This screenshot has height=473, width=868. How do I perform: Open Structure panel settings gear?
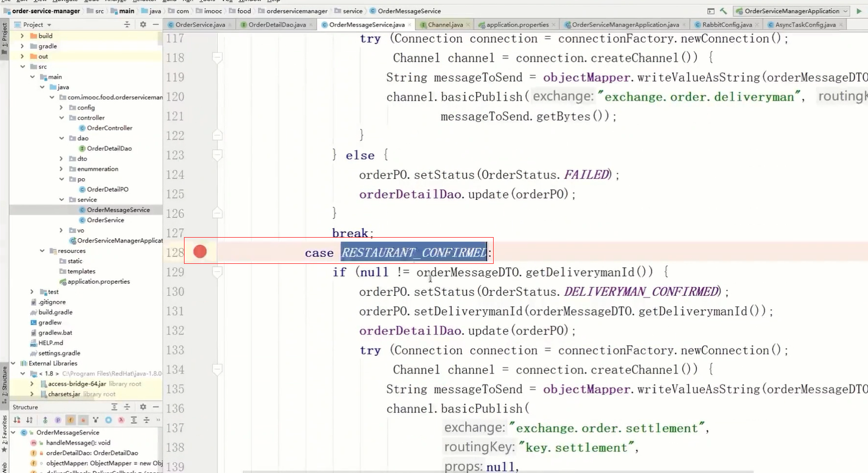pos(143,407)
